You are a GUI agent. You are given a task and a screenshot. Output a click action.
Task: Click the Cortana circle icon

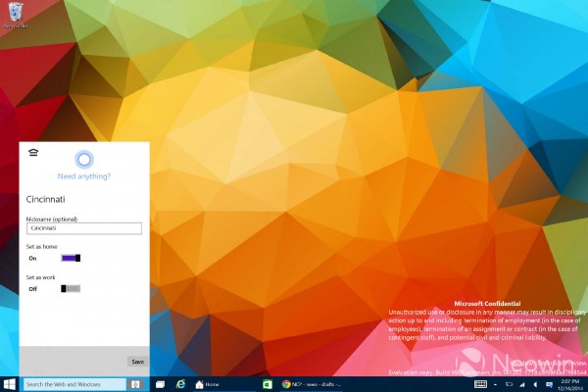coord(83,159)
